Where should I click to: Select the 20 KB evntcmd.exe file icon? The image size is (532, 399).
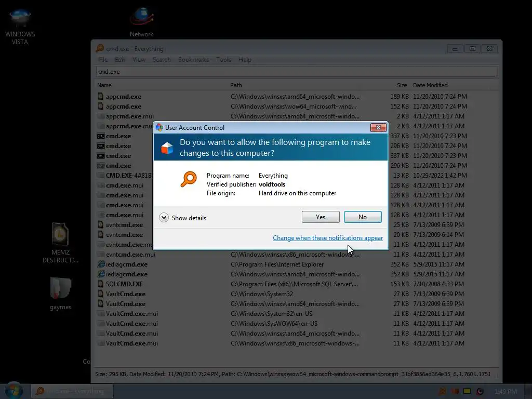click(x=100, y=234)
